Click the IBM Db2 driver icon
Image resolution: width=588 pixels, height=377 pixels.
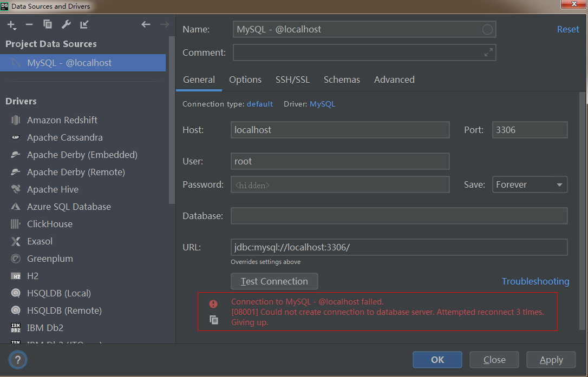click(x=16, y=328)
